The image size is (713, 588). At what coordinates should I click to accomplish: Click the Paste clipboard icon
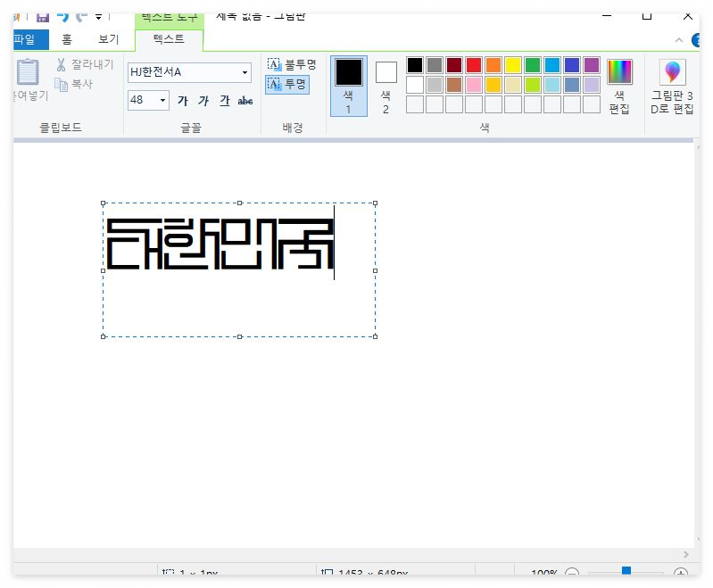pyautogui.click(x=28, y=73)
